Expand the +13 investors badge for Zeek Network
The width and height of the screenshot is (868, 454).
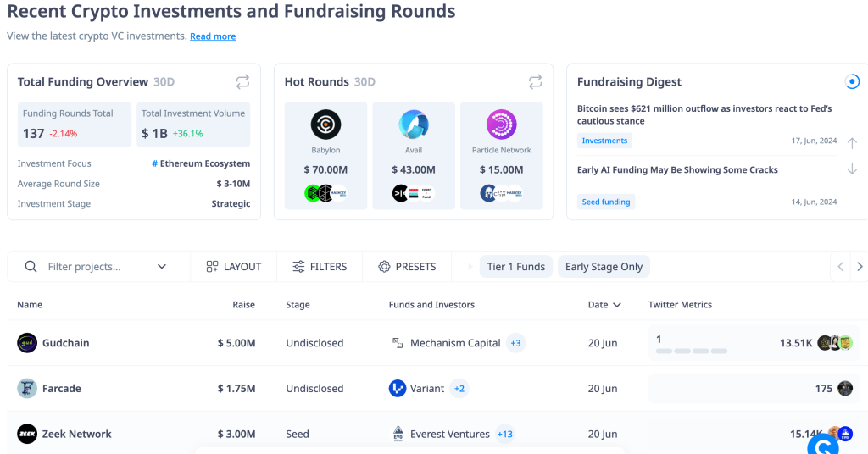click(505, 435)
